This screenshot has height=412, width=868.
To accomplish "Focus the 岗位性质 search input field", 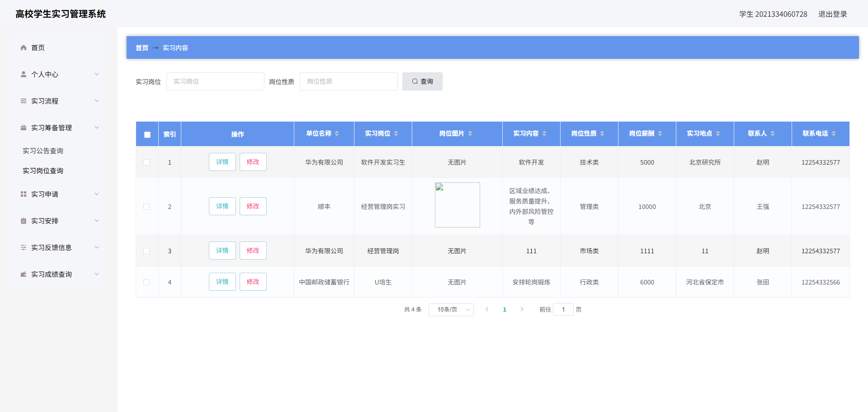I will pos(349,81).
